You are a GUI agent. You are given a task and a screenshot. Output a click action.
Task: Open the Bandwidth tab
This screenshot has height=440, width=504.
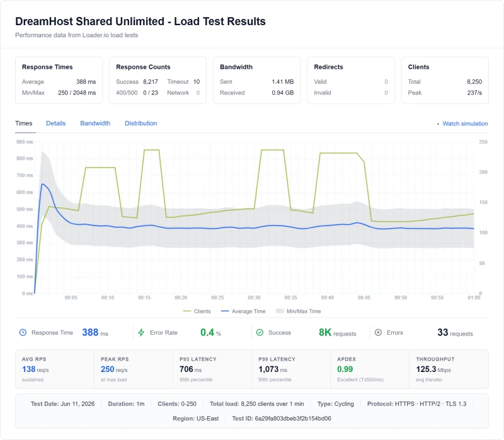[x=95, y=123]
